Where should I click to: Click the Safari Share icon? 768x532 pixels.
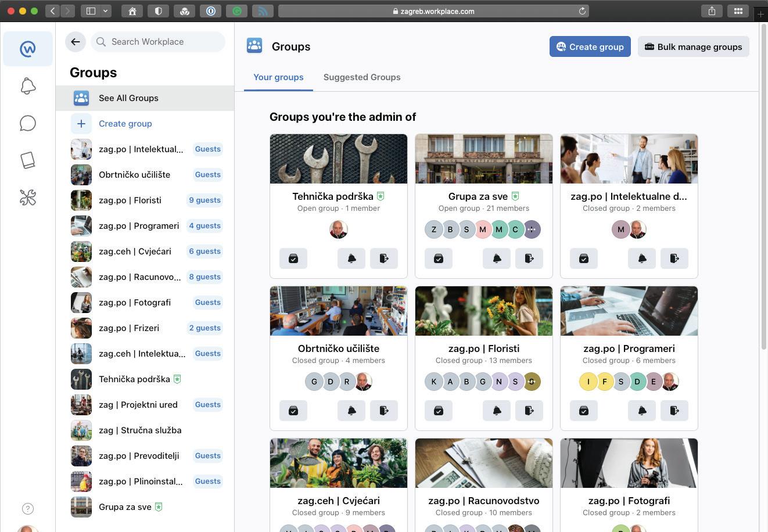pyautogui.click(x=712, y=11)
